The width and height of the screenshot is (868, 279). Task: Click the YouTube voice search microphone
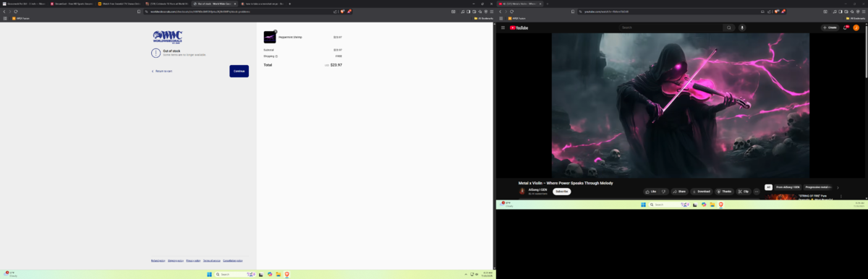click(742, 27)
